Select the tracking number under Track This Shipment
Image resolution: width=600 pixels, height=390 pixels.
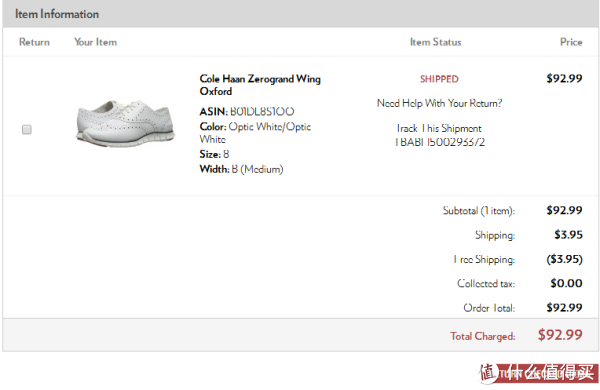tap(440, 142)
